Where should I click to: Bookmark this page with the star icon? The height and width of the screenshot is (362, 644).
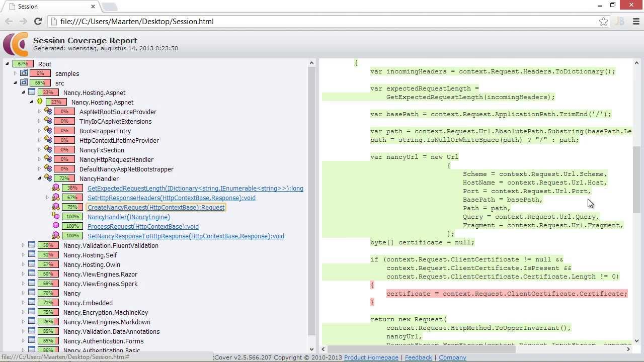click(x=603, y=21)
